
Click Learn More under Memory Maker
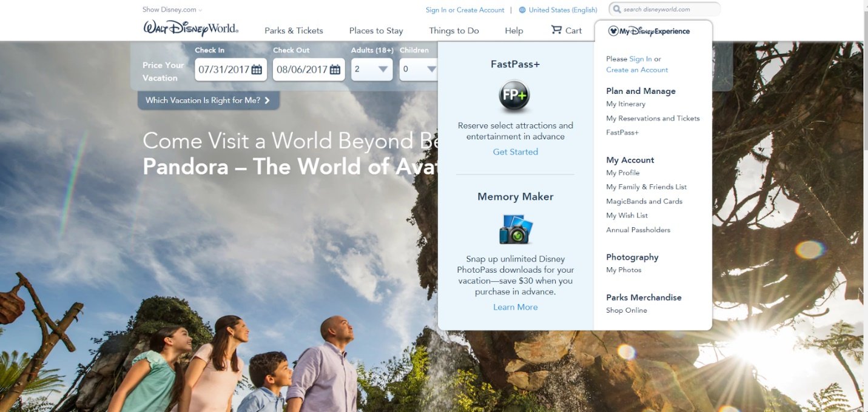point(515,307)
